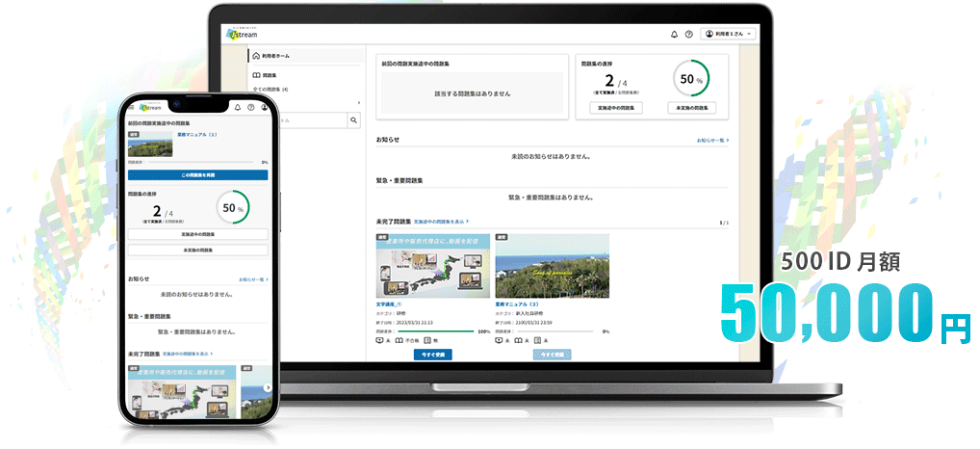Click the 500 ID price heading text
980x449 pixels.
tap(840, 263)
